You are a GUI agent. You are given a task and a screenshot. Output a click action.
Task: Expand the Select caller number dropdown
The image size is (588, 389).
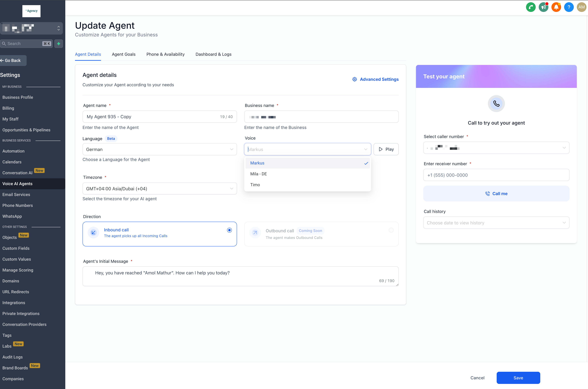point(496,148)
